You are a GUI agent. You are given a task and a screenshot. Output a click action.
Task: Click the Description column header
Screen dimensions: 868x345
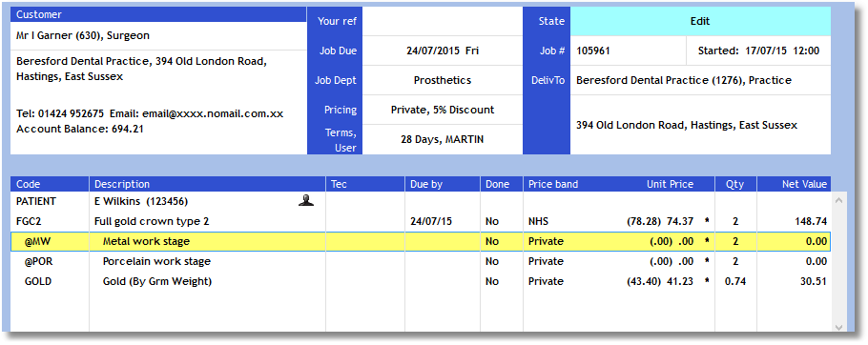point(208,184)
